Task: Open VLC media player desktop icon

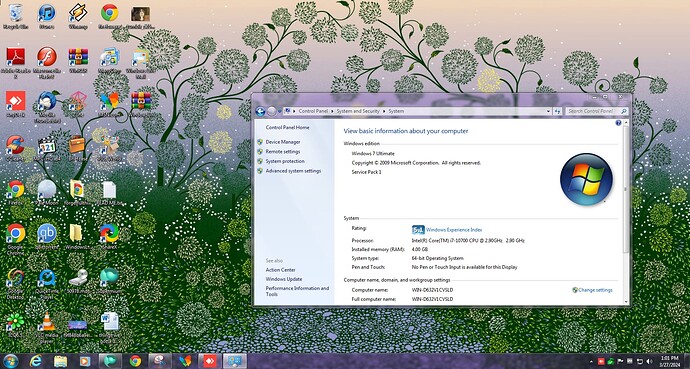Action: pyautogui.click(x=47, y=327)
